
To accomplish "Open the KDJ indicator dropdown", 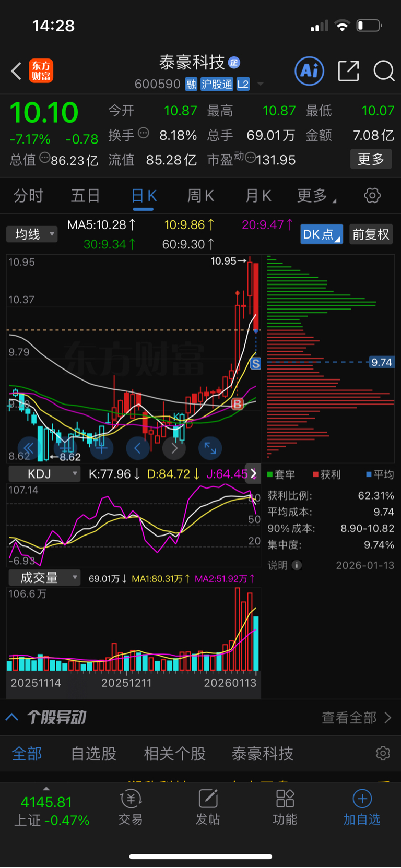I will coord(44,474).
